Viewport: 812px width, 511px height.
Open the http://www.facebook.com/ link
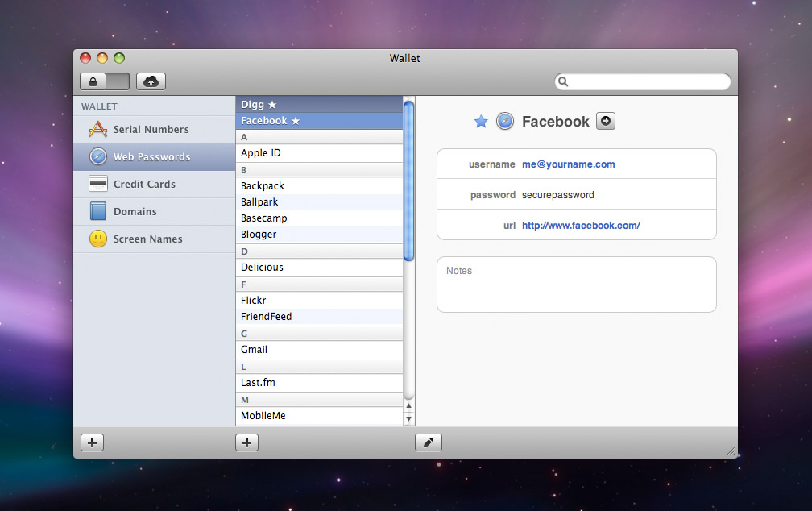(x=581, y=226)
